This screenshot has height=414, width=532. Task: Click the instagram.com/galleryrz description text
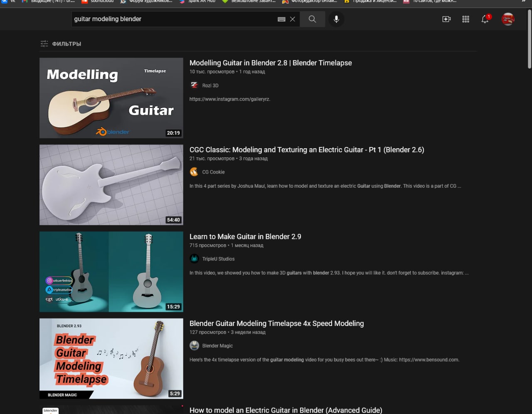[230, 99]
